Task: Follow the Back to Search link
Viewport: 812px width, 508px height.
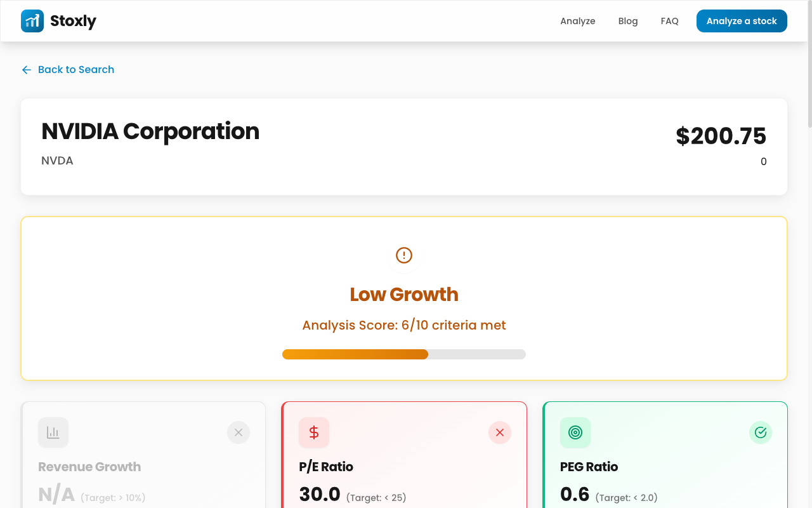Action: [x=68, y=70]
